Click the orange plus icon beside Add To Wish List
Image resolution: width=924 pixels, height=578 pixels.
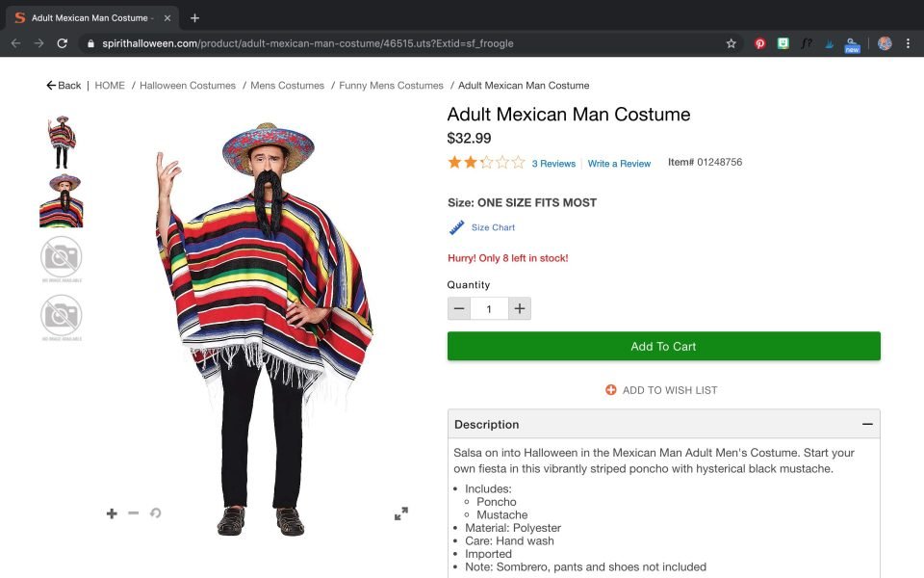(x=611, y=390)
